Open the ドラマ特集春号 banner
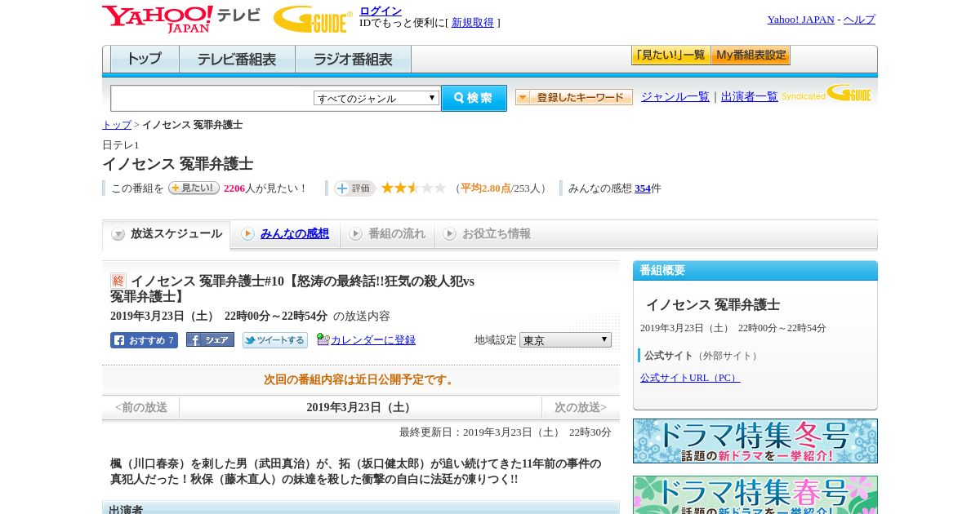The image size is (980, 514). [755, 494]
